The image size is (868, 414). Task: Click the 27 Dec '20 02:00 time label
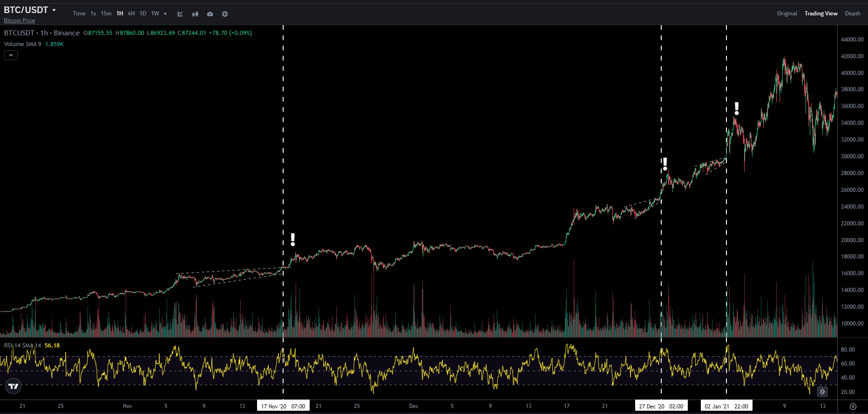pos(661,406)
